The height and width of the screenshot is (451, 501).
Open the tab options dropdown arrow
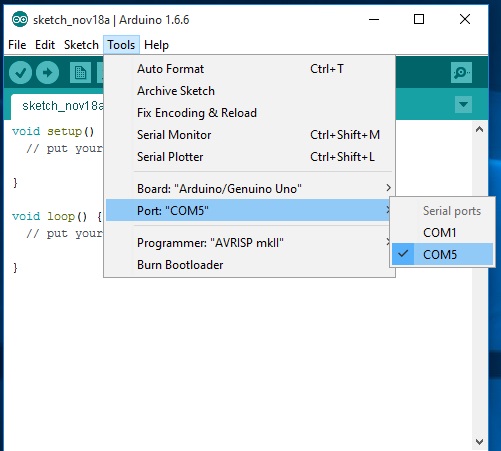coord(463,104)
